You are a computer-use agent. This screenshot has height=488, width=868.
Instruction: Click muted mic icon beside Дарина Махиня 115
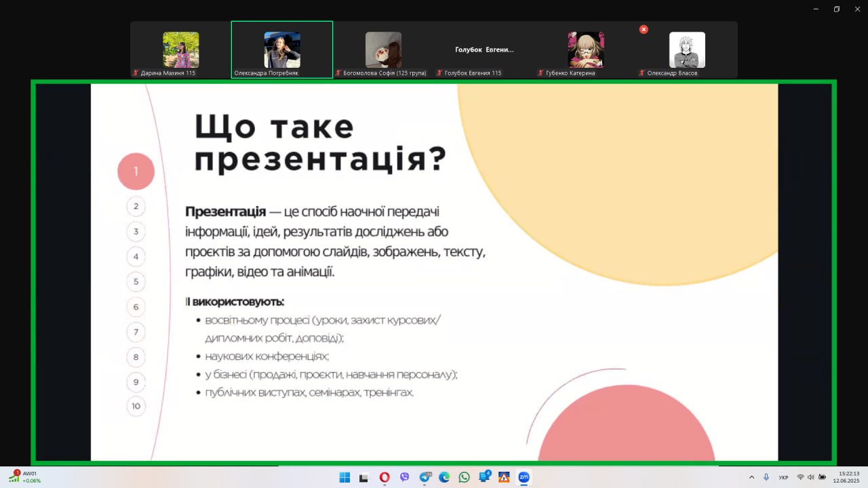pos(136,73)
